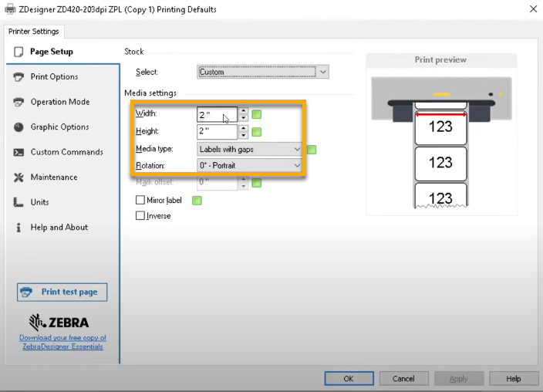543x392 pixels.
Task: Click the green indicator beside Mirror label
Action: [197, 201]
